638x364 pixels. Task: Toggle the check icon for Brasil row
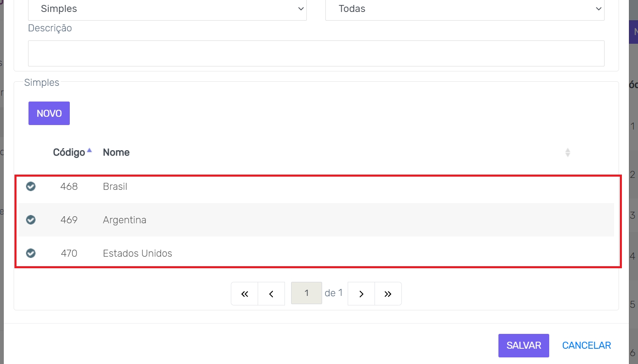point(31,187)
